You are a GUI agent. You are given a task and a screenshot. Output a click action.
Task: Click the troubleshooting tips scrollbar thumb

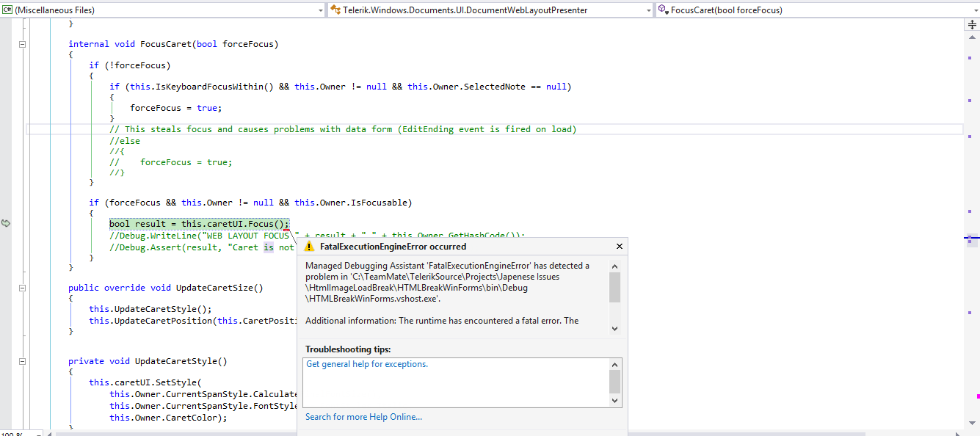point(615,382)
